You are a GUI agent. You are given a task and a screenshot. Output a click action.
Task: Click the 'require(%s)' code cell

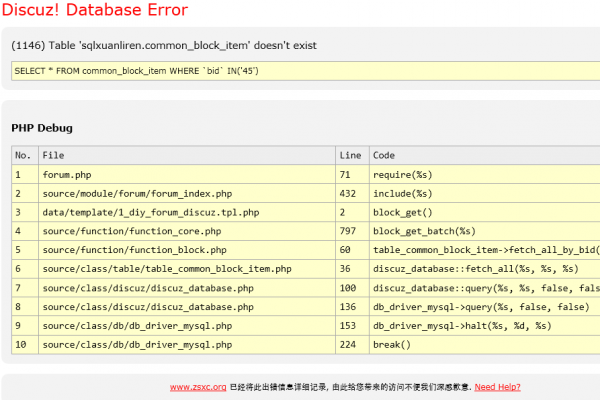(485, 175)
